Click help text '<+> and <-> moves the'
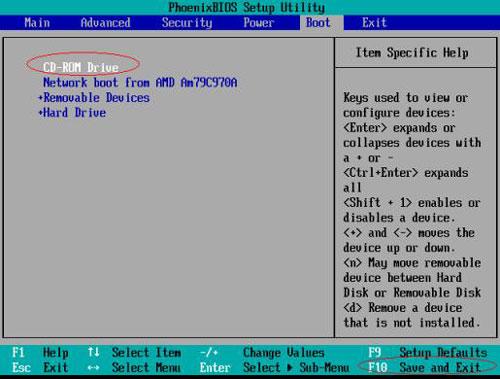The height and width of the screenshot is (379, 500). [x=409, y=233]
